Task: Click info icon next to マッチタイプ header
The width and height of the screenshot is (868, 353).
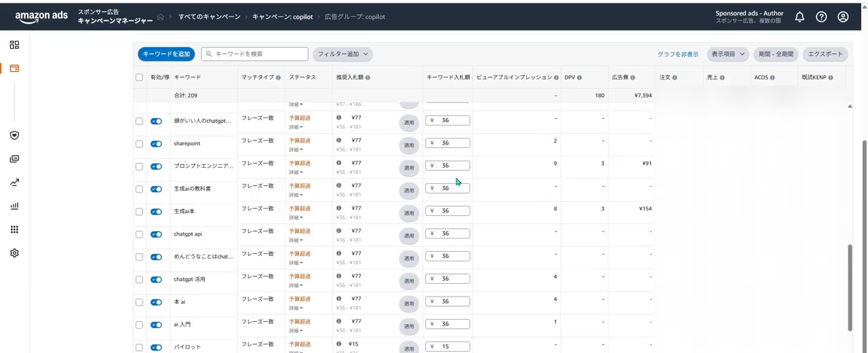Action: 278,78
